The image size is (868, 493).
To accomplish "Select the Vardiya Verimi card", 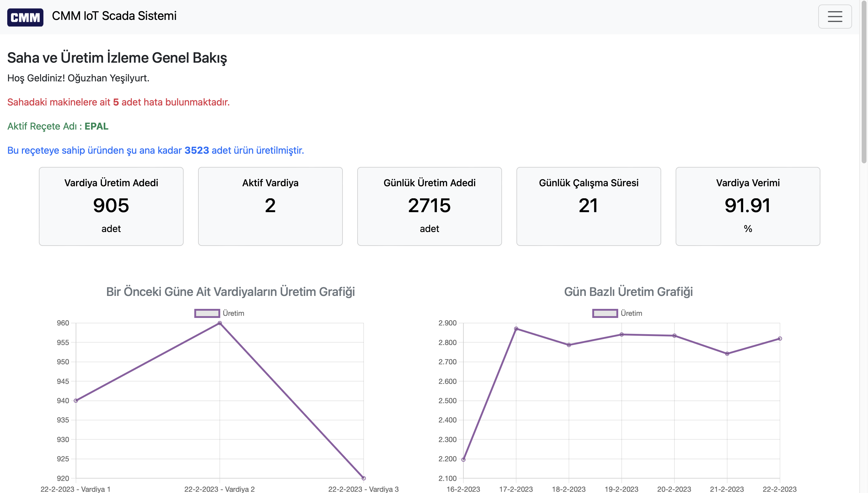I will click(747, 206).
